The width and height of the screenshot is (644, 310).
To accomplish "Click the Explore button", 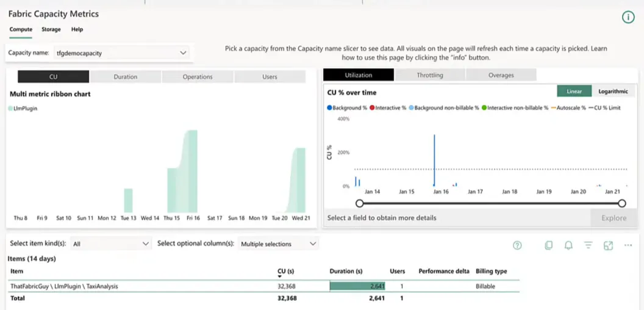I will coord(614,218).
